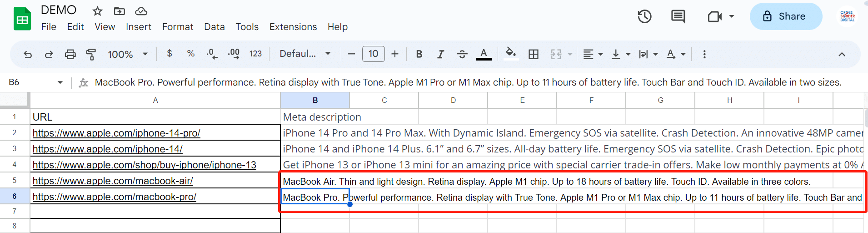Open the macbook-air URL link
Screen dimensions: 868x233
pos(113,181)
